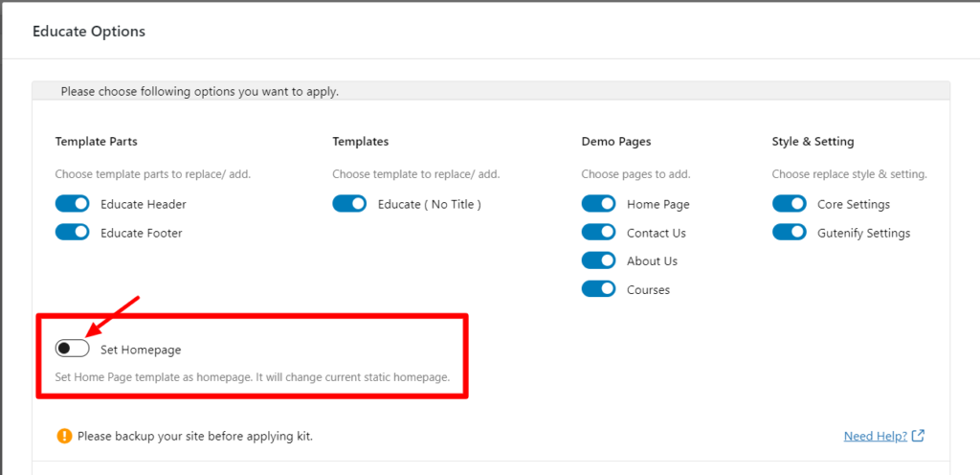The image size is (980, 475).
Task: Click the orange backup warning icon
Action: tap(64, 437)
